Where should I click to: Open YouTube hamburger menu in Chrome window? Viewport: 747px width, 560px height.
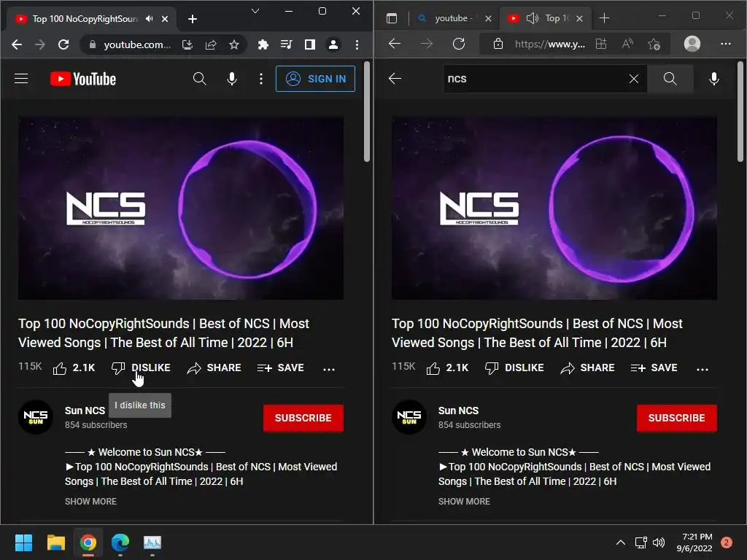coord(21,79)
